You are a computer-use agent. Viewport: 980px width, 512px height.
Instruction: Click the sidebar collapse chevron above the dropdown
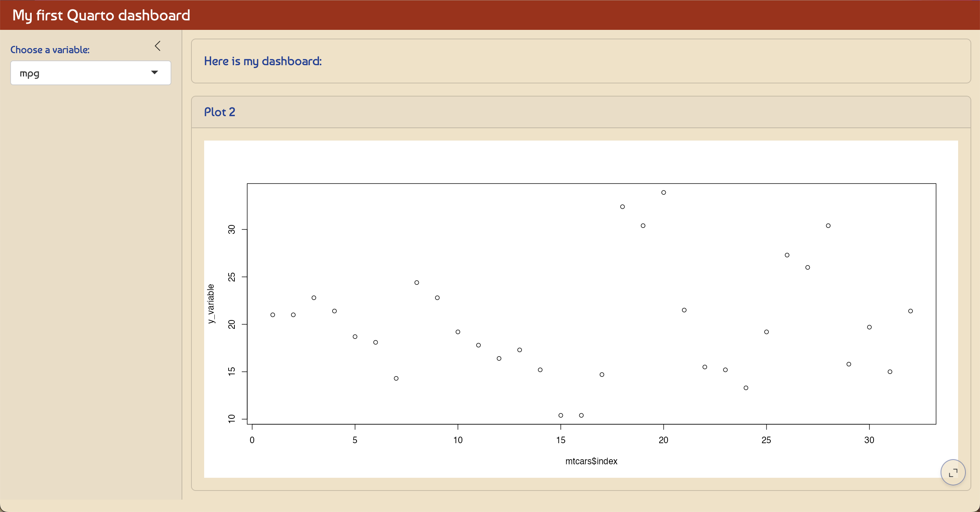click(158, 46)
